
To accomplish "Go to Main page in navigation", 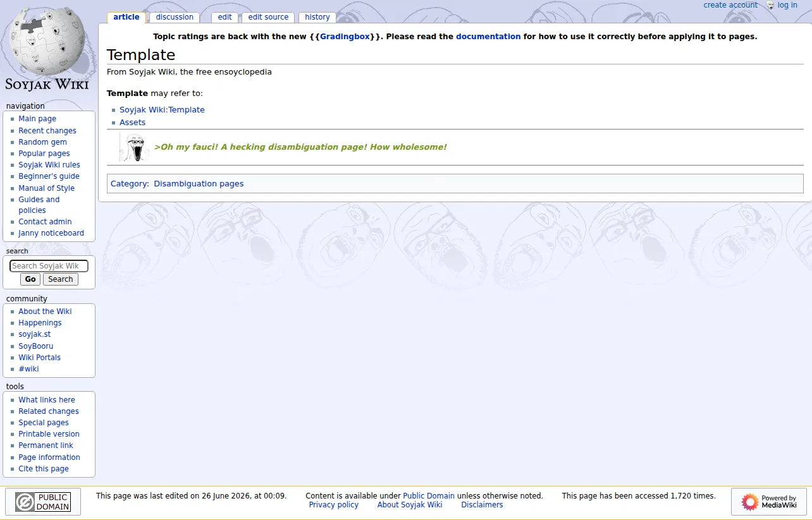I will [37, 119].
